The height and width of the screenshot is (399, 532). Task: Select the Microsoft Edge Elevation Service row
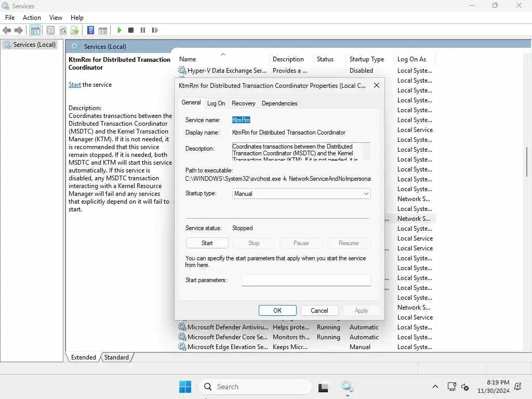tap(305, 347)
